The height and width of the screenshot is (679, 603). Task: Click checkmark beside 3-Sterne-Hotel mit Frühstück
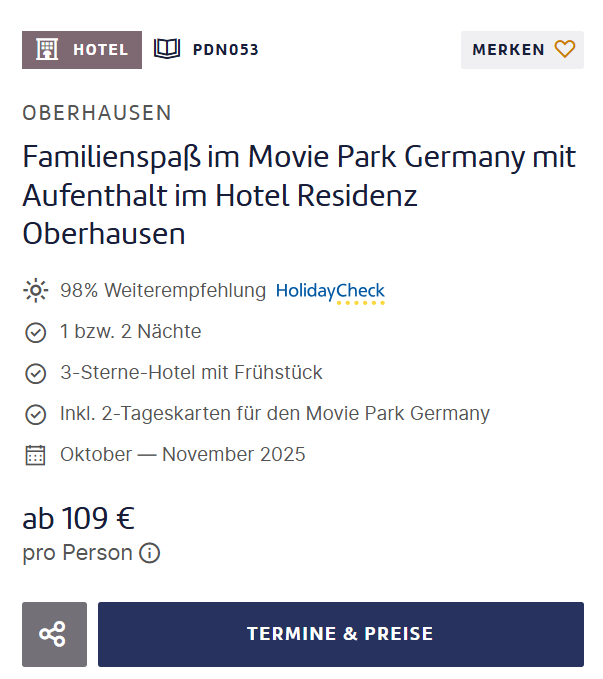click(35, 373)
